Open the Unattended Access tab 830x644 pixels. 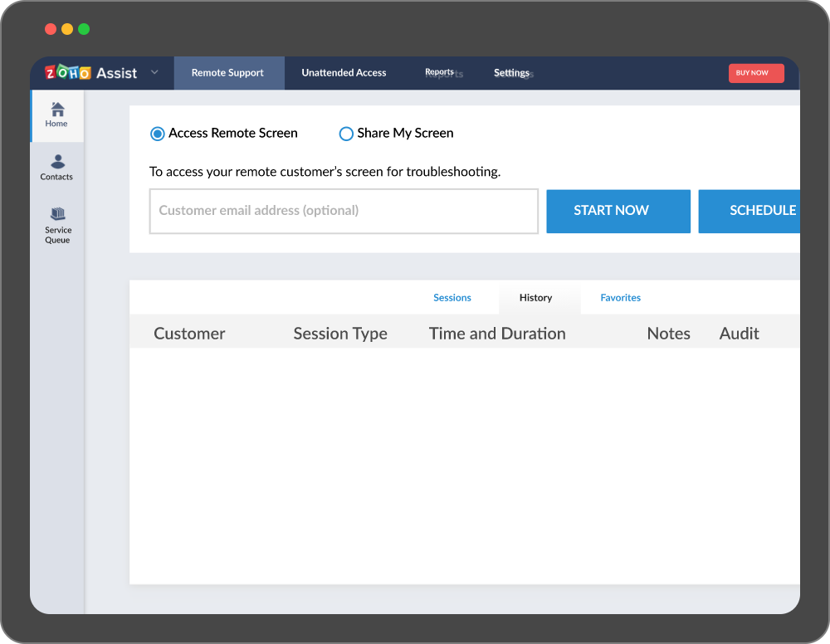[344, 73]
